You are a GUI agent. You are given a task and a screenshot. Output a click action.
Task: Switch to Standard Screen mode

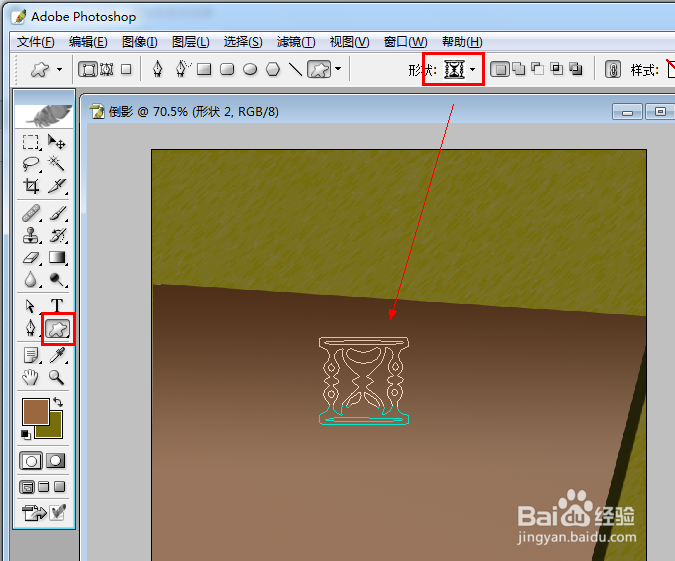click(27, 487)
